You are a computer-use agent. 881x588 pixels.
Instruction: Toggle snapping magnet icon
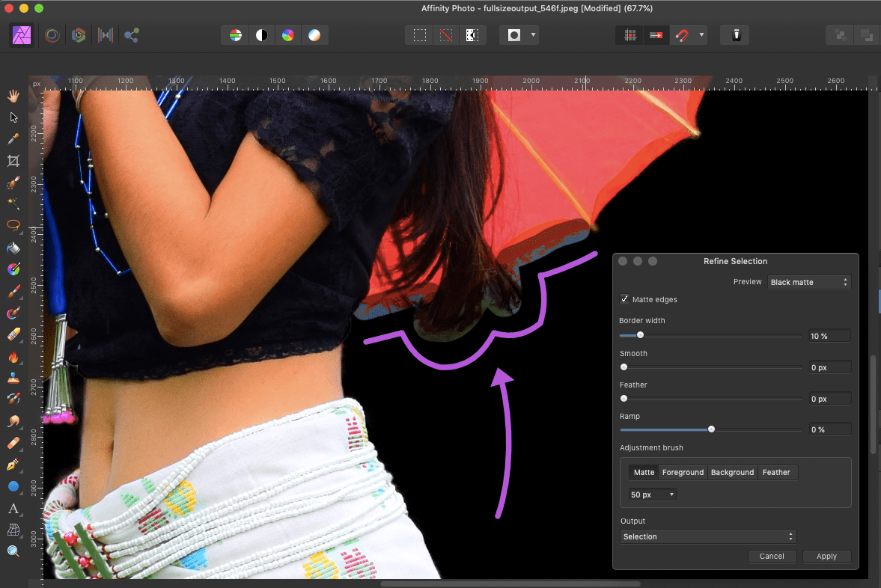[681, 35]
